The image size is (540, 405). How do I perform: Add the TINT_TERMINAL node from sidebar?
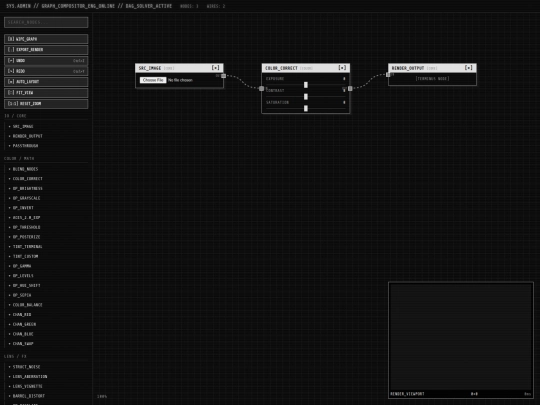point(46,247)
